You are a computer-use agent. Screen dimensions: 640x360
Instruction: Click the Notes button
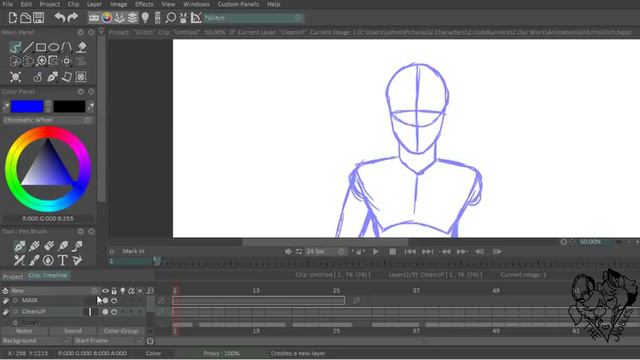24,331
